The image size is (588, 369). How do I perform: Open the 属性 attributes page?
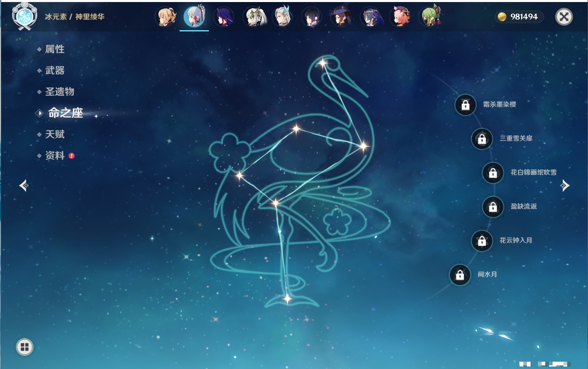[55, 49]
